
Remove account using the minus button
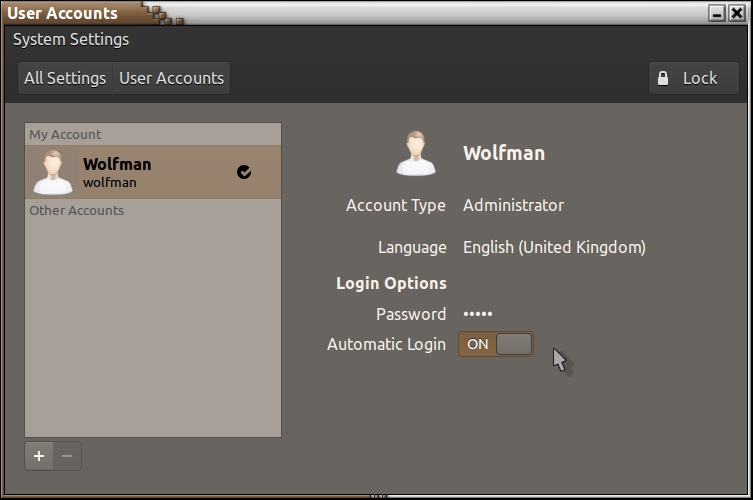(x=67, y=456)
